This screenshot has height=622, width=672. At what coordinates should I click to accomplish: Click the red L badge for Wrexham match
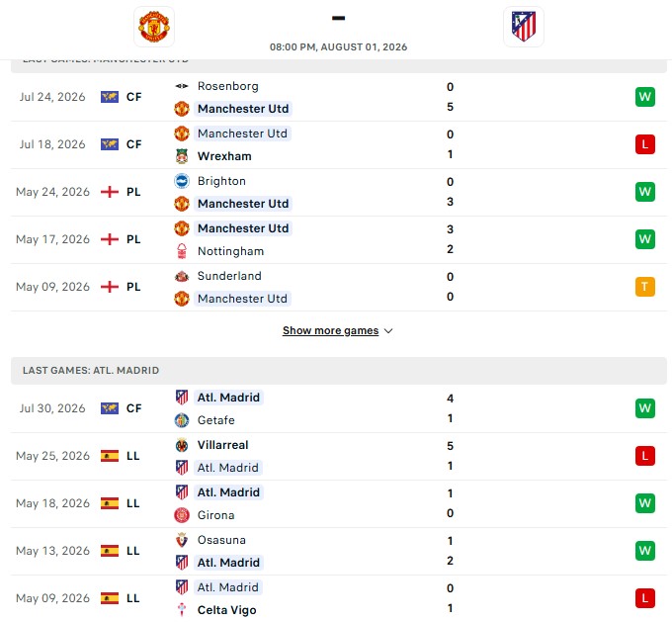tap(644, 144)
